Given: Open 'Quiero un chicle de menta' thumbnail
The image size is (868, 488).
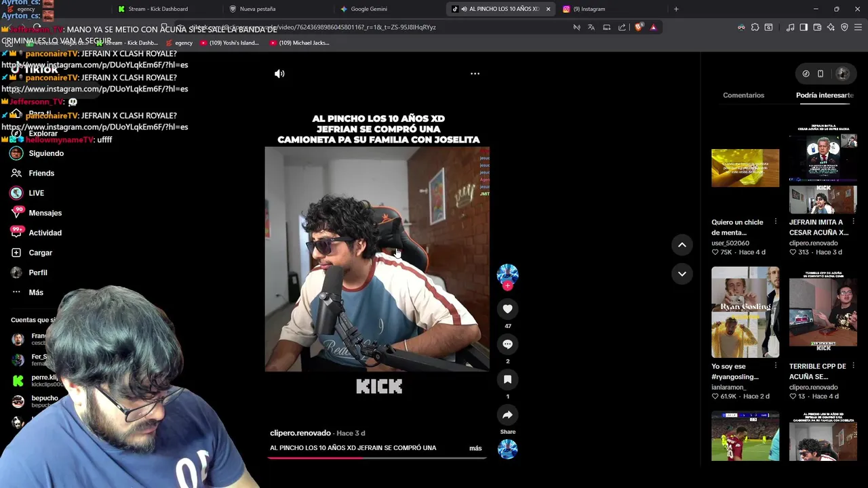Looking at the screenshot, I should pyautogui.click(x=745, y=167).
